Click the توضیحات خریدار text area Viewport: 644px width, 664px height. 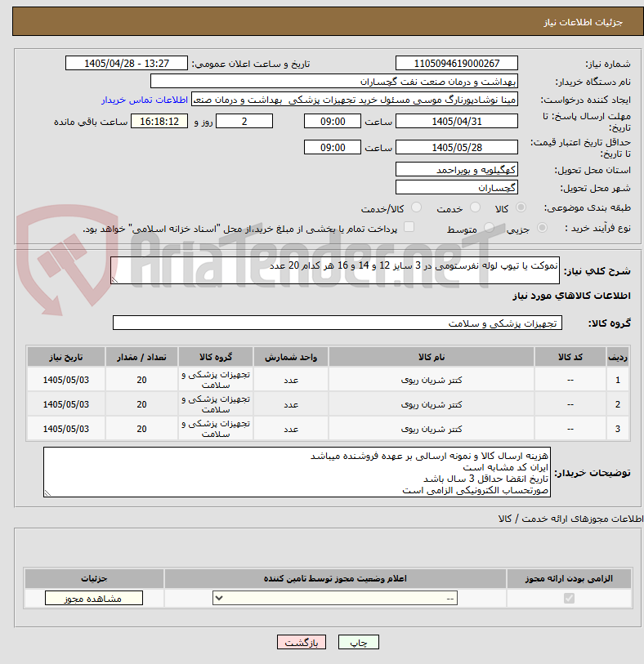tap(297, 472)
